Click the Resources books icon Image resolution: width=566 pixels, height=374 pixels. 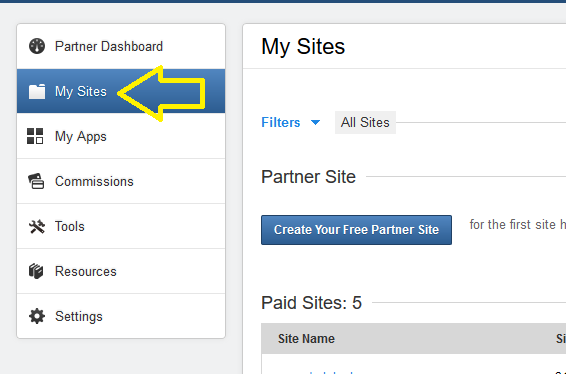[36, 271]
